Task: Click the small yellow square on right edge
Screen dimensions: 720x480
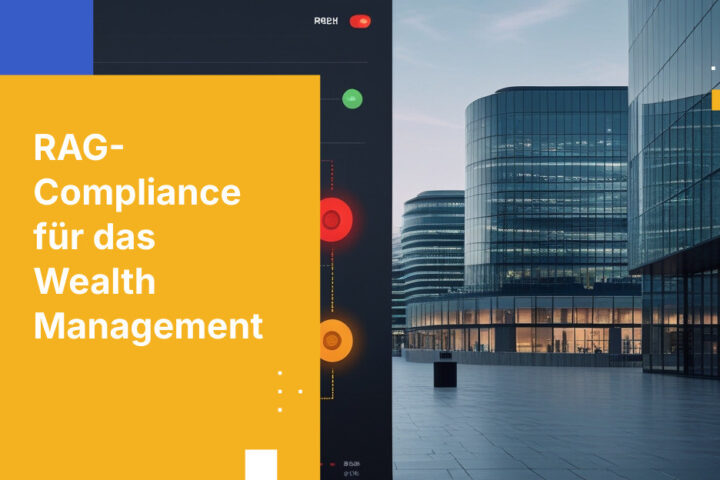Action: (715, 99)
